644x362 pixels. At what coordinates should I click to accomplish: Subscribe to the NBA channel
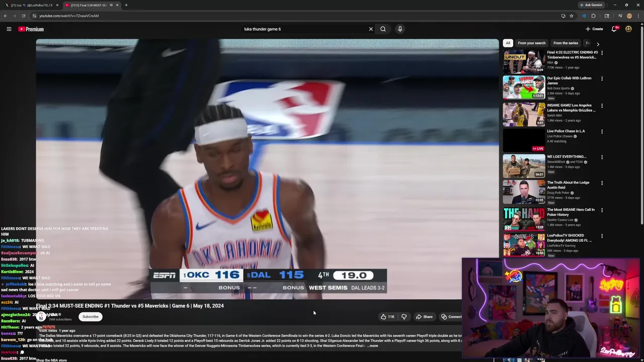point(91,317)
